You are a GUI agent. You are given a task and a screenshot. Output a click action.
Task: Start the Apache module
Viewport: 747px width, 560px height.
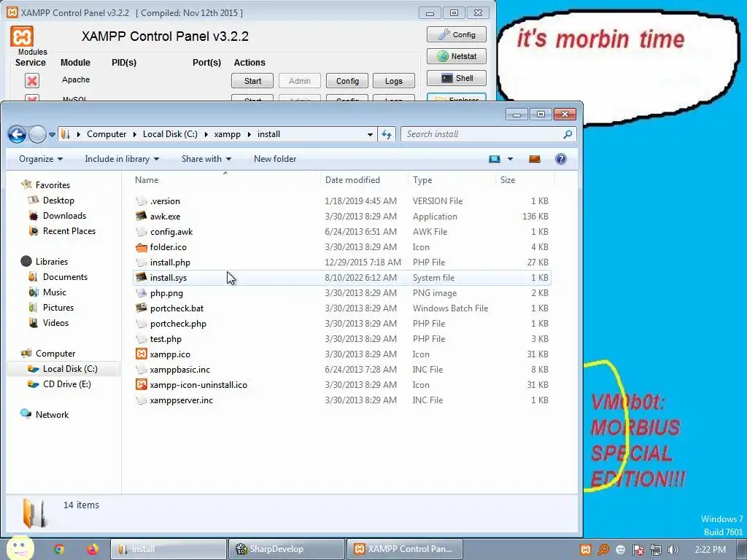pos(252,81)
